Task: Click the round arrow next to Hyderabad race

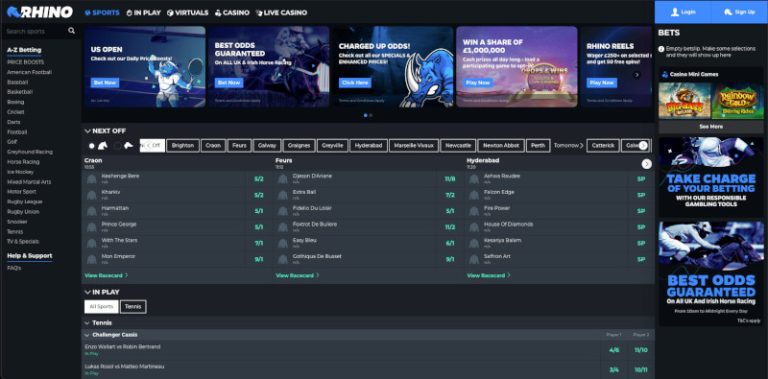Action: [647, 164]
